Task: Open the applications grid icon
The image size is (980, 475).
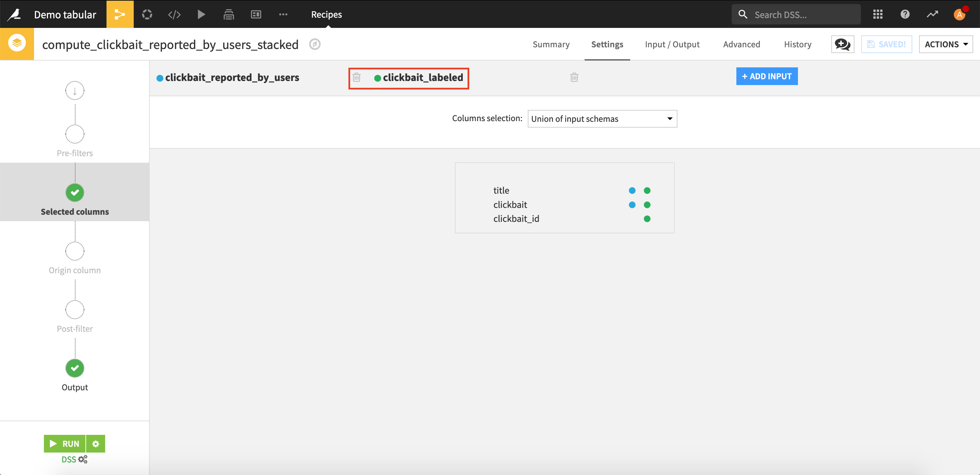Action: click(x=878, y=14)
